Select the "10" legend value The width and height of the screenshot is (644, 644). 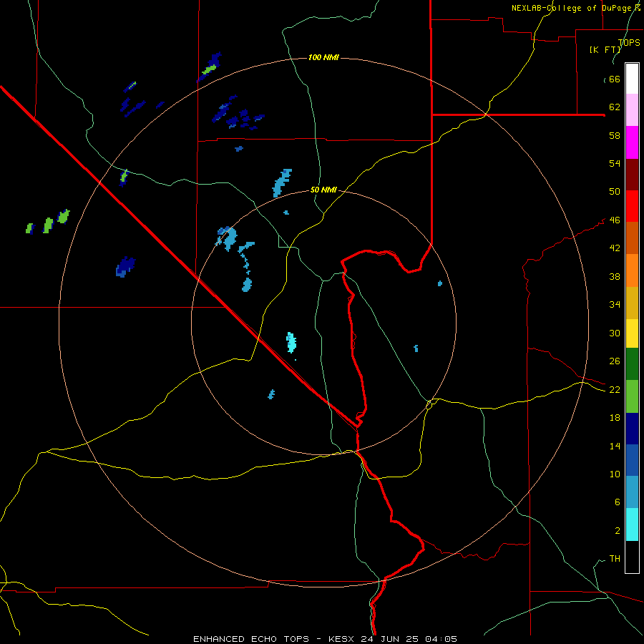(x=615, y=474)
